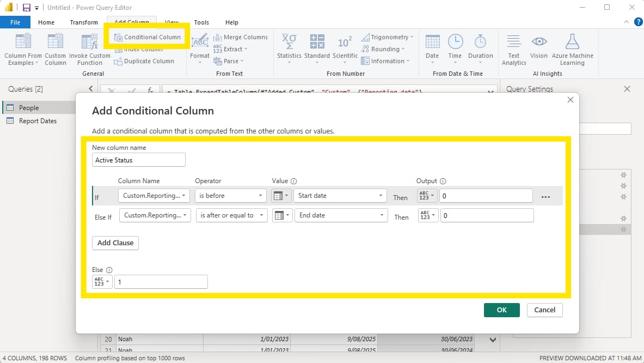Expand the Else If Column Name dropdown
Image resolution: width=644 pixels, height=363 pixels.
tap(155, 215)
